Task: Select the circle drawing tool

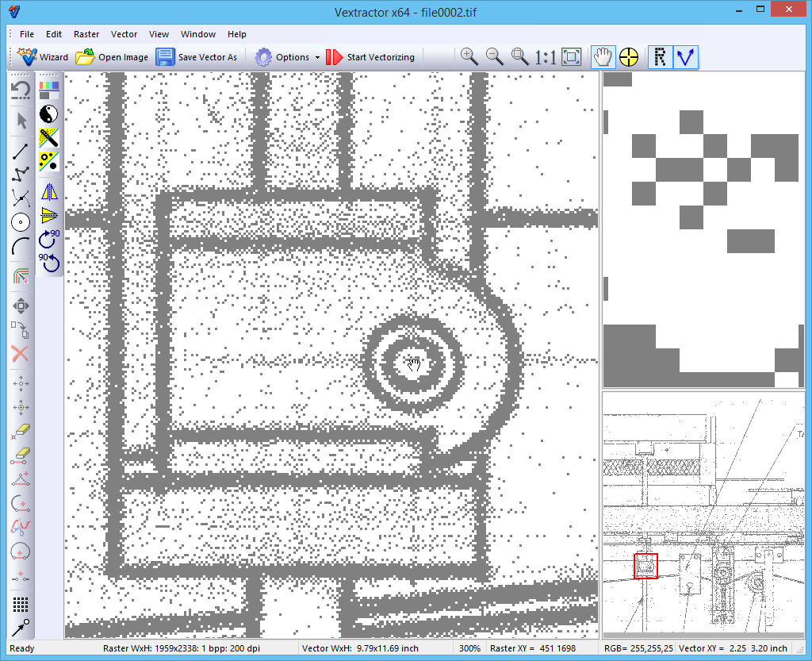Action: point(21,223)
